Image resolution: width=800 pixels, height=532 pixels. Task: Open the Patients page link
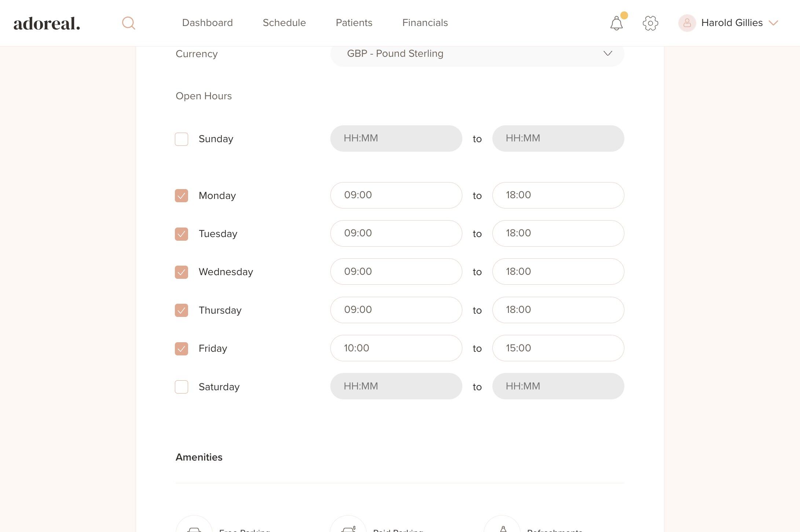(354, 23)
